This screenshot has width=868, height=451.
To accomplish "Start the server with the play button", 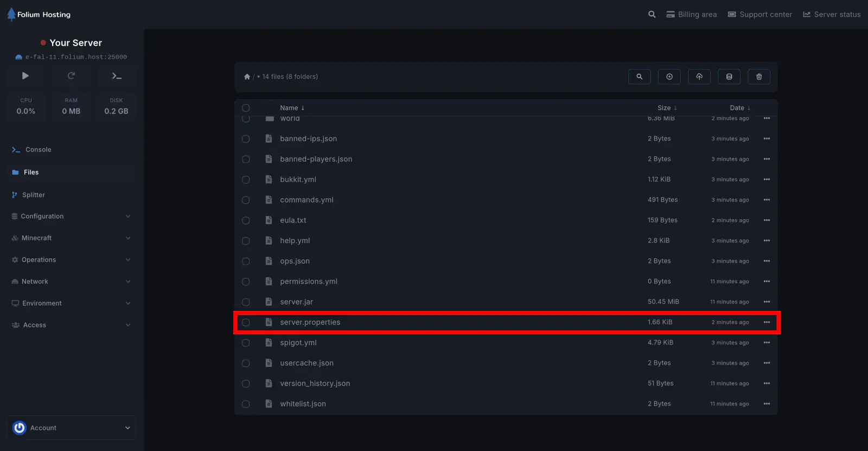I will click(25, 76).
